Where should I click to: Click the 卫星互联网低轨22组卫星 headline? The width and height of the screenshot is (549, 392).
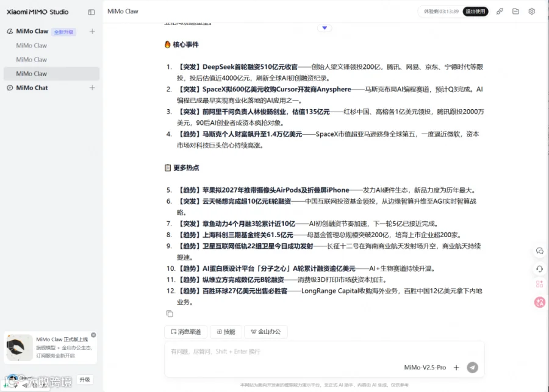coord(257,246)
